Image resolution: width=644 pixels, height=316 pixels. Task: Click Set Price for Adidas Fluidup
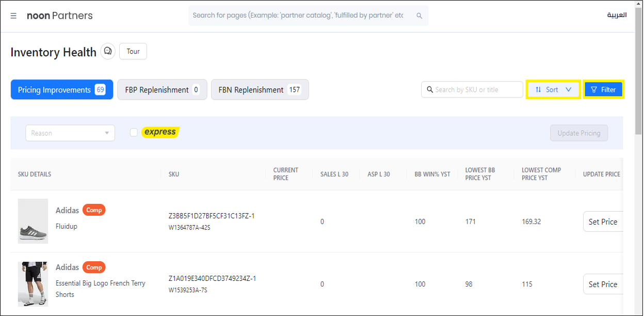click(x=603, y=222)
